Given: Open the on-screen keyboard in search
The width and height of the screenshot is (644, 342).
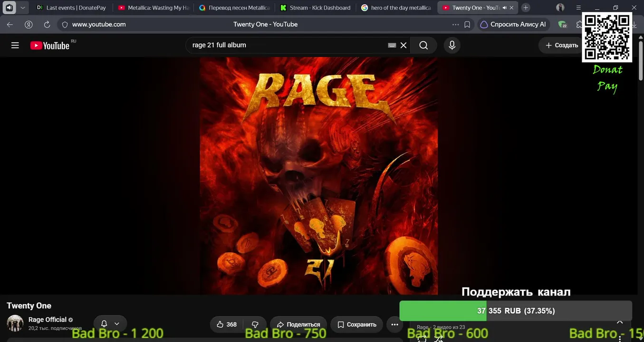Looking at the screenshot, I should pyautogui.click(x=392, y=45).
